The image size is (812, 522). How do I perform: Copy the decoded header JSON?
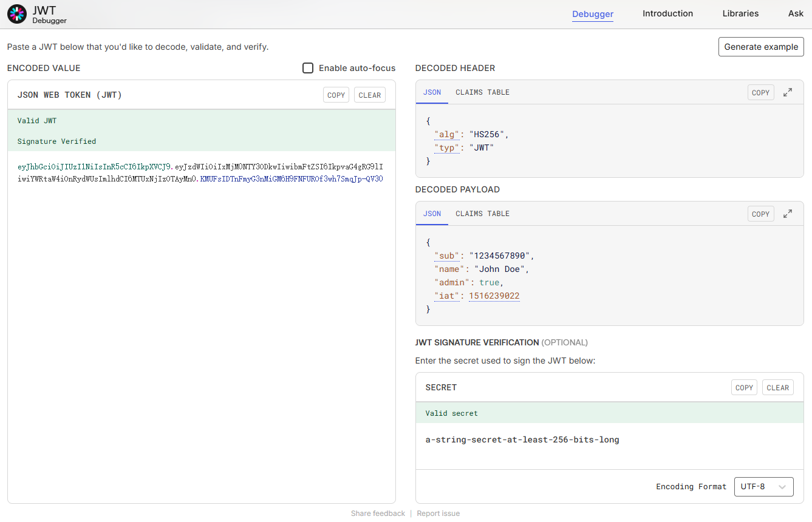760,92
